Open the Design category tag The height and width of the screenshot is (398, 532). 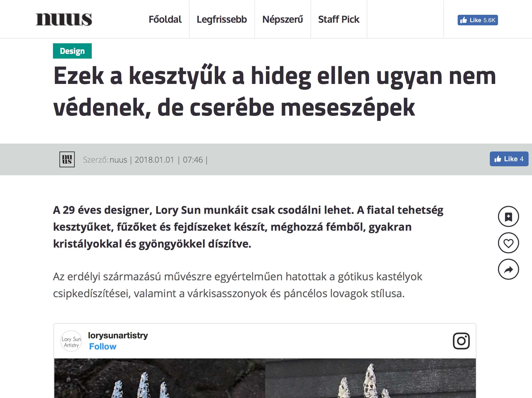pos(72,51)
